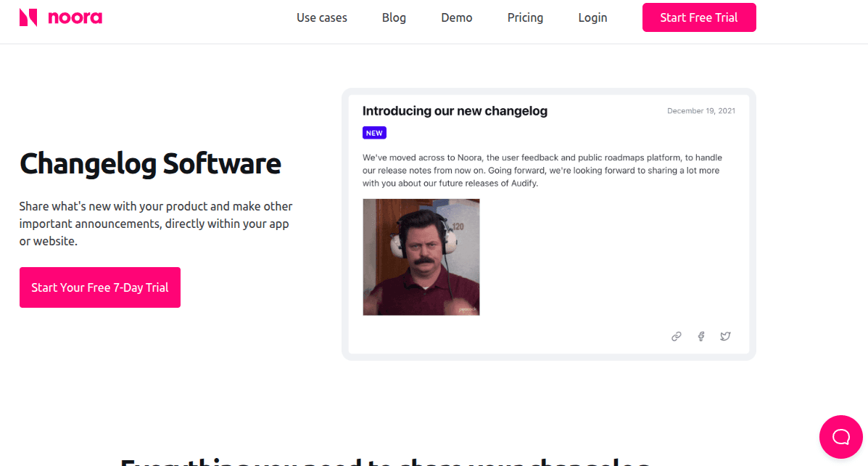Go to the Blog page
868x466 pixels.
coord(394,17)
